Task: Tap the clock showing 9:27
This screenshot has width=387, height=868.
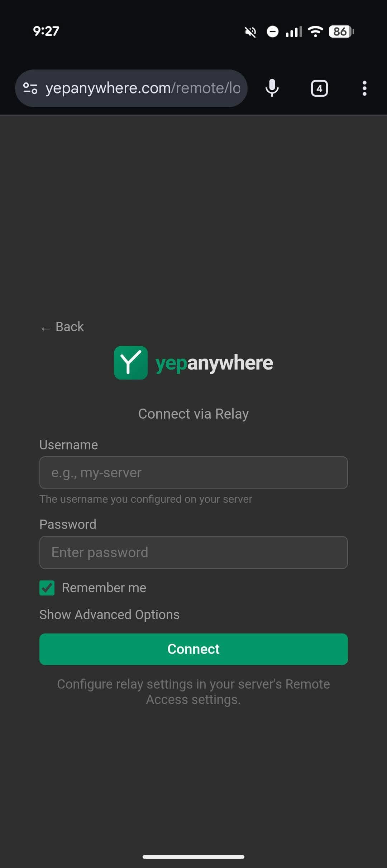Action: click(45, 32)
